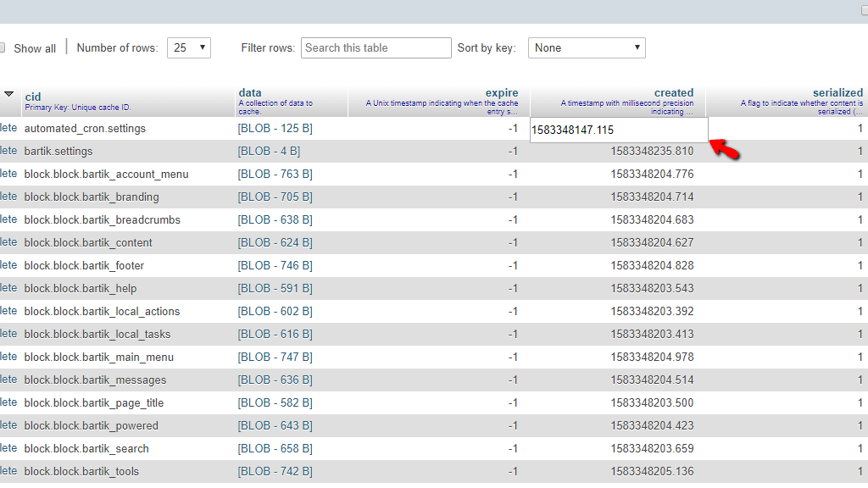Select cid cell block.block.bartik_search

tap(86, 448)
